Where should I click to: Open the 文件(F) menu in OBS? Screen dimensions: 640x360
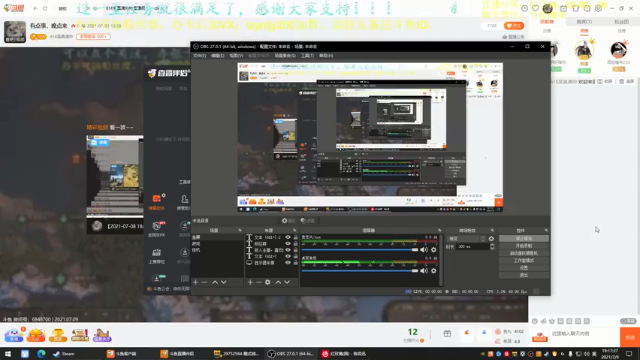pos(200,56)
